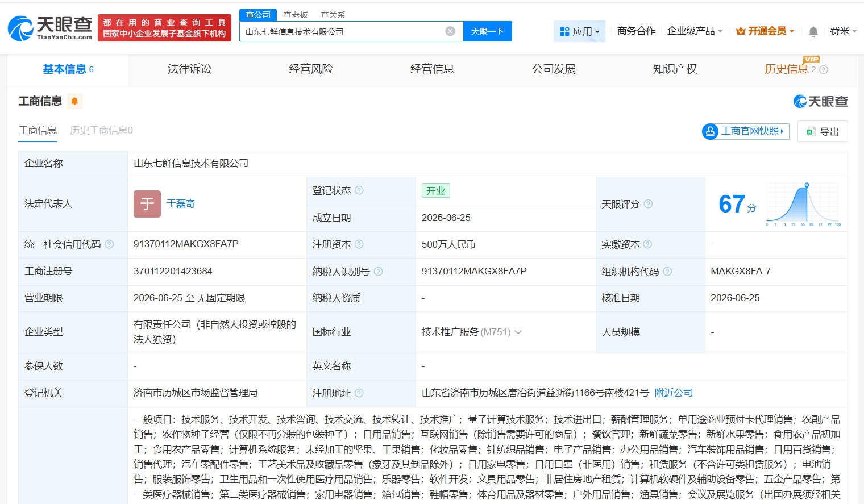Screen dimensions: 864x504
Task: Clear the search box with X icon
Action: click(450, 31)
